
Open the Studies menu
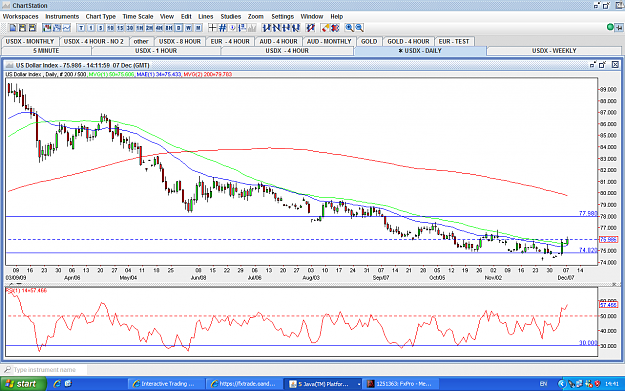(x=230, y=16)
